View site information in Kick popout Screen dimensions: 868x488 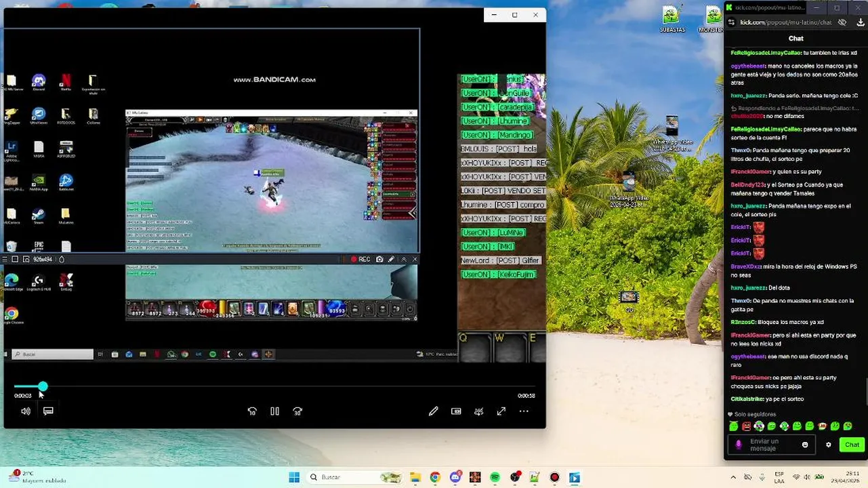[731, 22]
